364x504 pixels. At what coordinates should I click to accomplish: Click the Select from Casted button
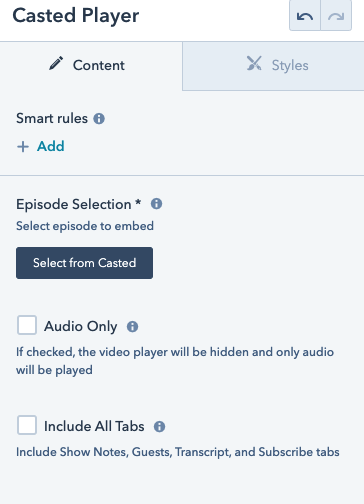[84, 263]
